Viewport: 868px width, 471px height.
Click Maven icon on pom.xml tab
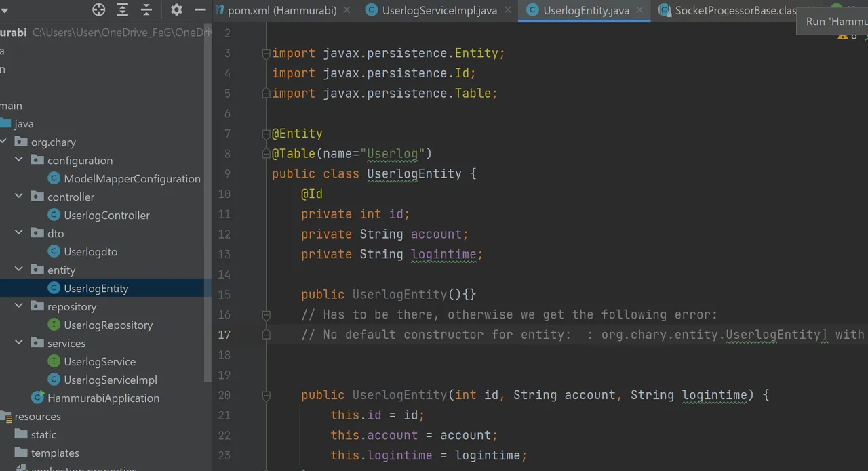click(220, 10)
